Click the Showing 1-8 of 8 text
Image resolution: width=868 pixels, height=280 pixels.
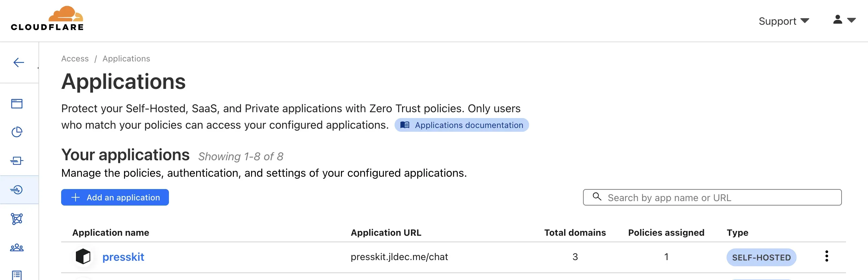pos(241,156)
